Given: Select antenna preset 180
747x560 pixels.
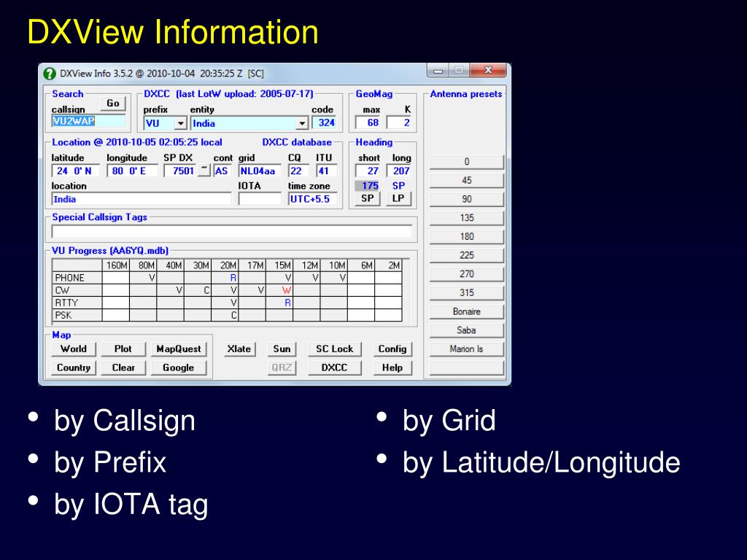Looking at the screenshot, I should pyautogui.click(x=466, y=237).
